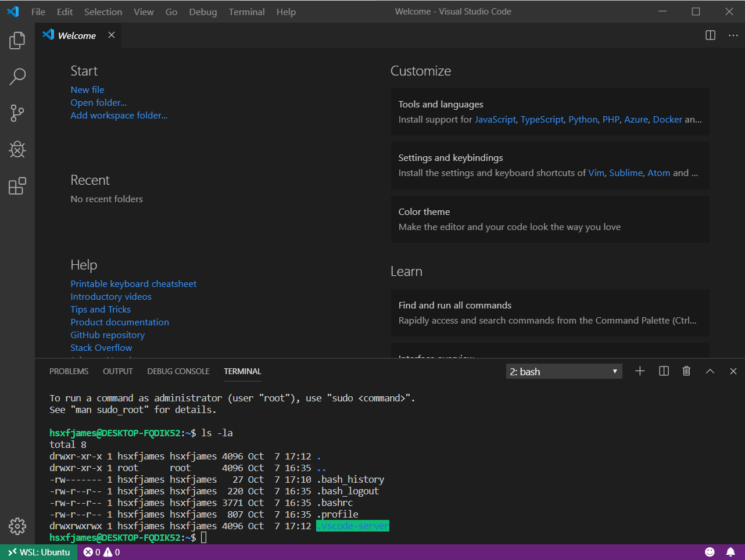Open the Source Control view
Image resolution: width=745 pixels, height=560 pixels.
pos(17,113)
